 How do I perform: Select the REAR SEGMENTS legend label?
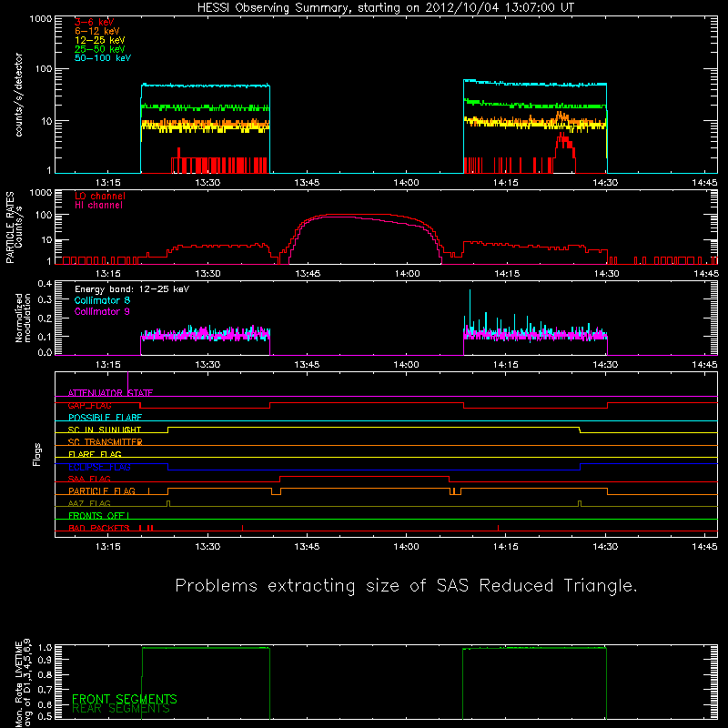(121, 709)
